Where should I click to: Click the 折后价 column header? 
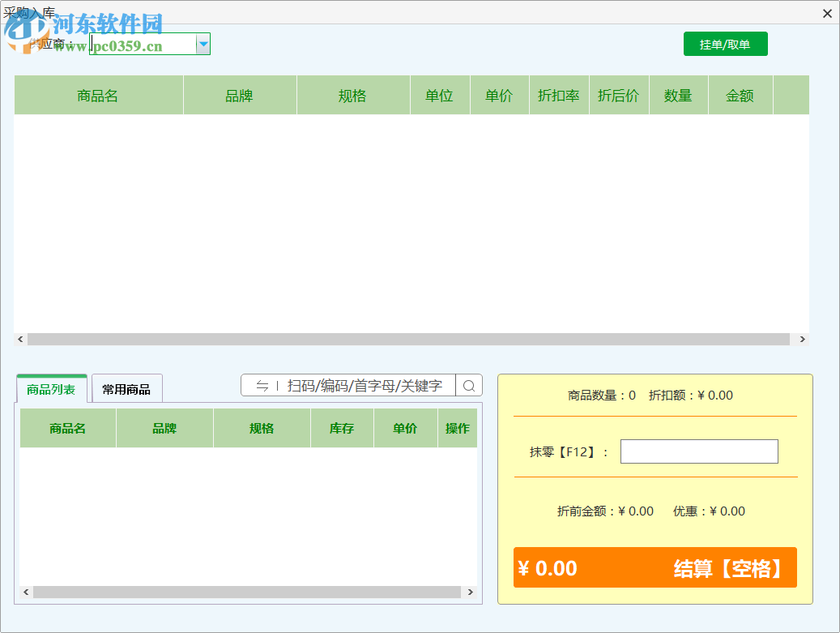[x=620, y=96]
